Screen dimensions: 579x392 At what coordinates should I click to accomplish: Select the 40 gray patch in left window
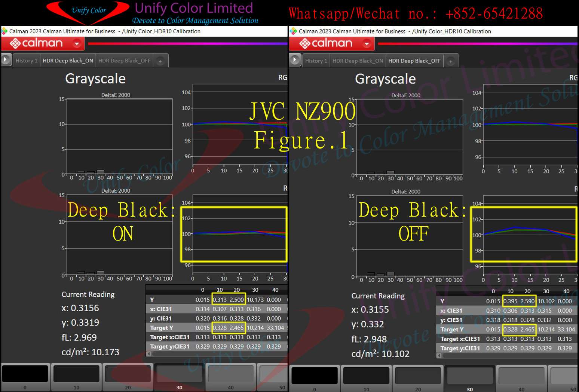(231, 377)
